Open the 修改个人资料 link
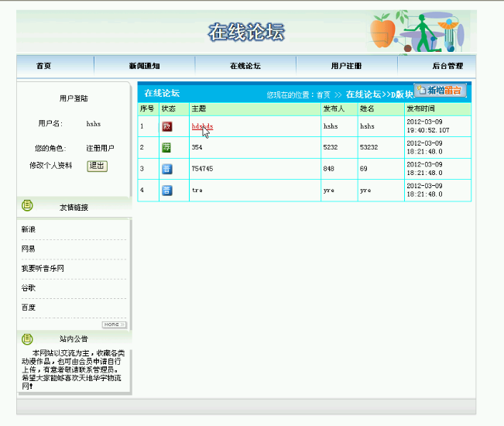 click(51, 166)
